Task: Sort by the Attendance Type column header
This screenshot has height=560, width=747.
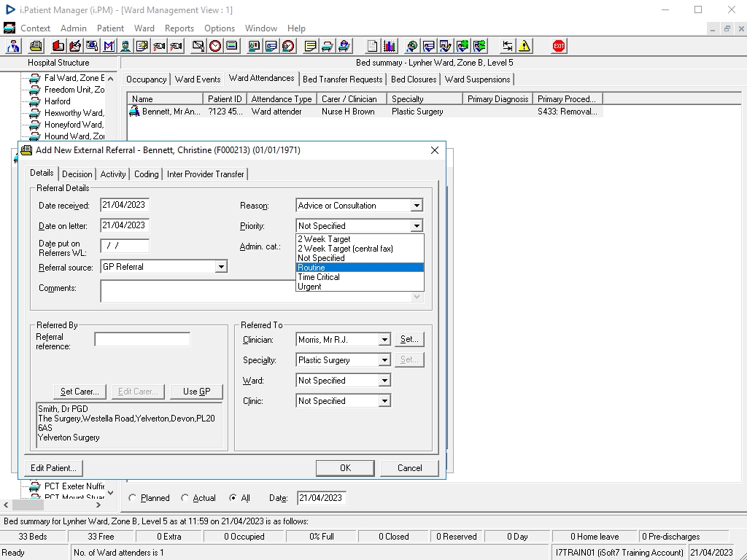Action: (x=282, y=99)
